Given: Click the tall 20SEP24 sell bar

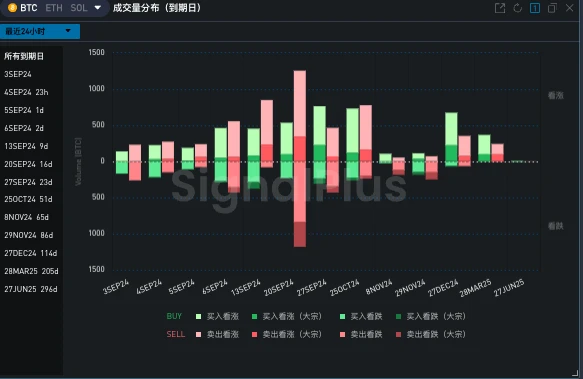Looking at the screenshot, I should point(300,158).
